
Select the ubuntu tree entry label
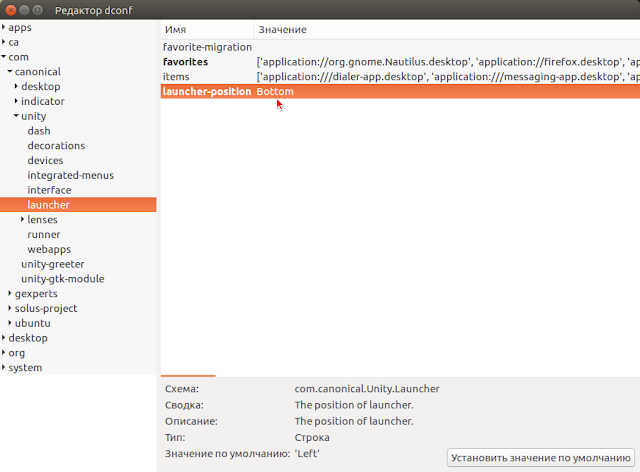33,323
